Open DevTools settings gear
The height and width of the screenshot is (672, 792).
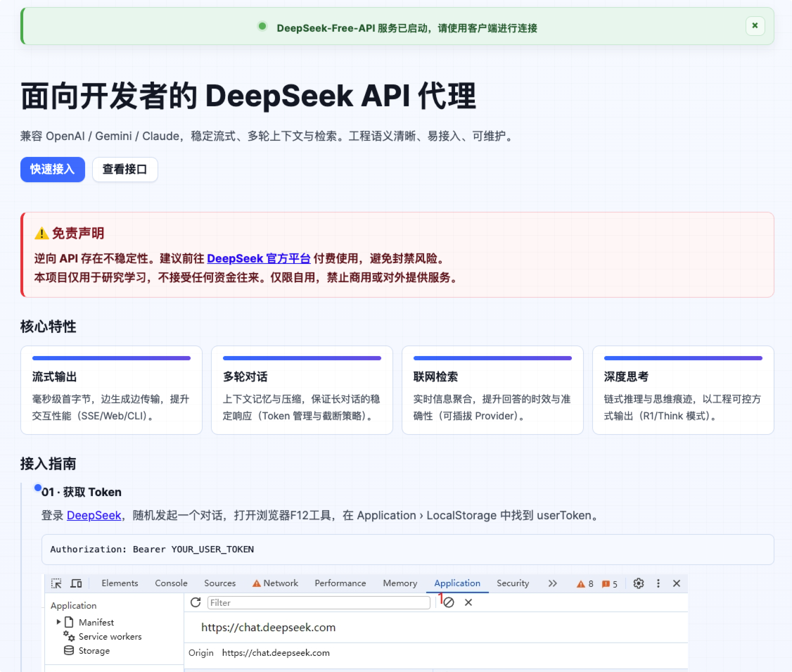[639, 583]
